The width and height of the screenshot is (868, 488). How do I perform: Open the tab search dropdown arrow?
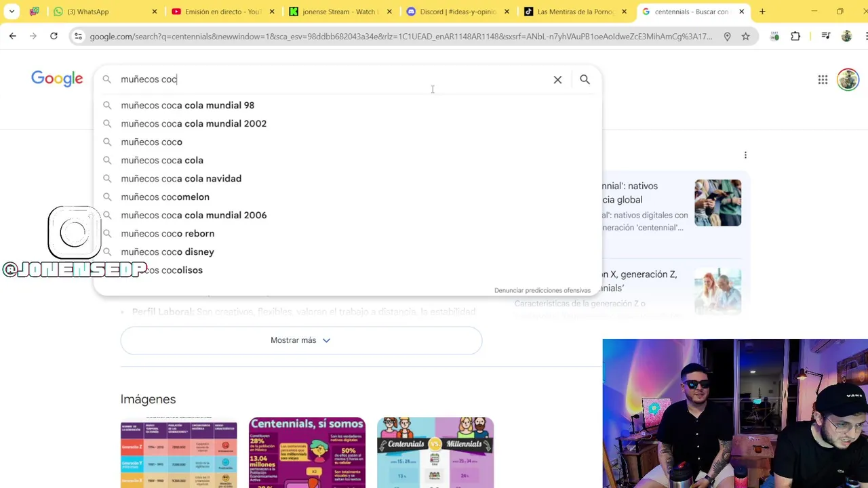pyautogui.click(x=12, y=12)
